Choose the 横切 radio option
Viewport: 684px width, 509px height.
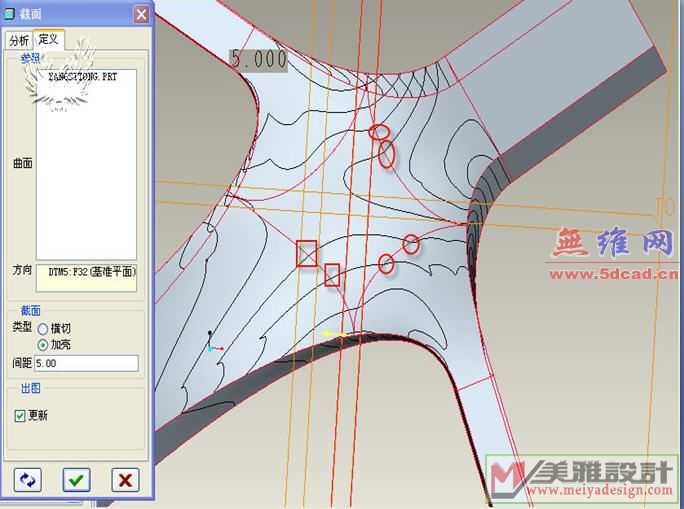[43, 328]
